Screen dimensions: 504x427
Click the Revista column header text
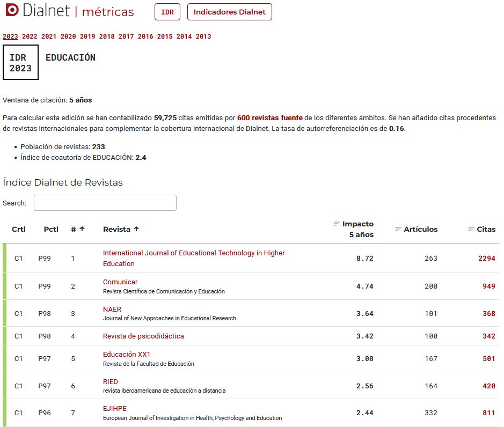[116, 229]
